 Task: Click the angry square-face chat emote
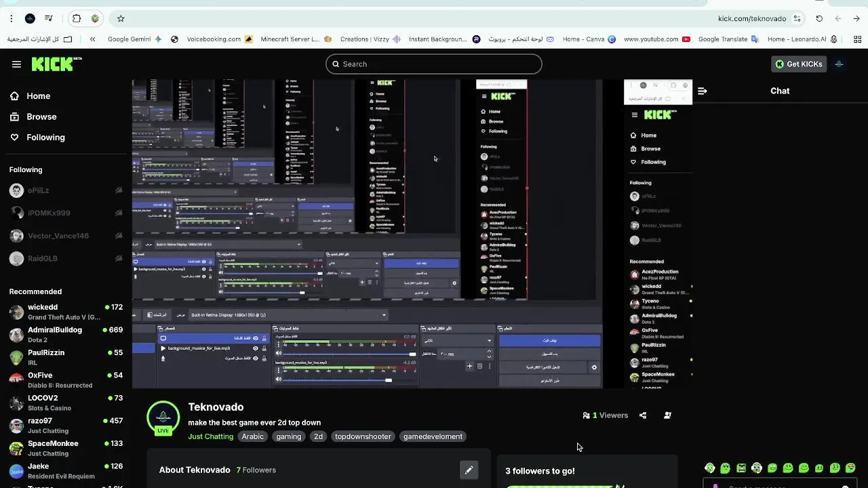point(741,468)
